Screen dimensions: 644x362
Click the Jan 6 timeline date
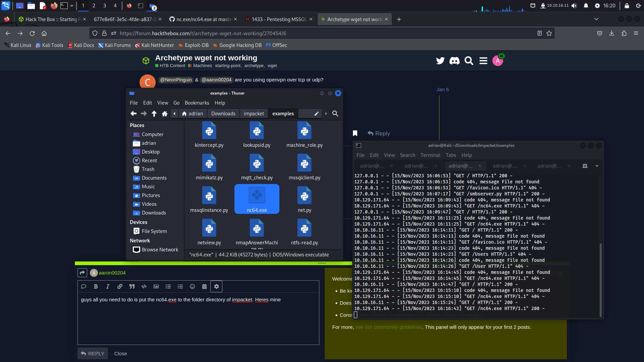[442, 89]
